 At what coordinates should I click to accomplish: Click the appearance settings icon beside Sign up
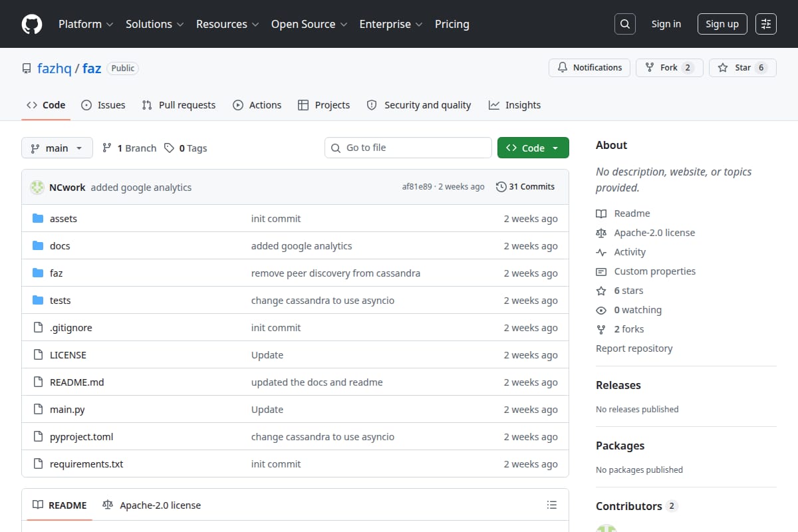click(x=766, y=24)
